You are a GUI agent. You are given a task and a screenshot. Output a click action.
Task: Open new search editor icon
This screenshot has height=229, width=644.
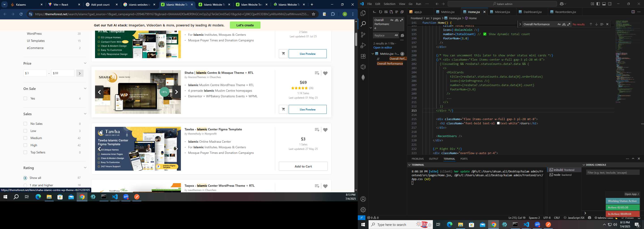[391, 12]
